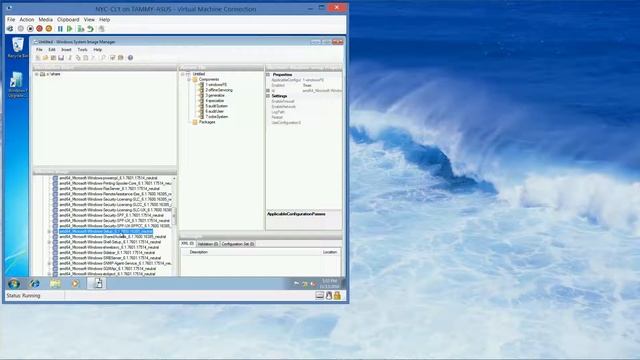
Task: Open Windows Explorer from VM taskbar
Action: (x=56, y=284)
